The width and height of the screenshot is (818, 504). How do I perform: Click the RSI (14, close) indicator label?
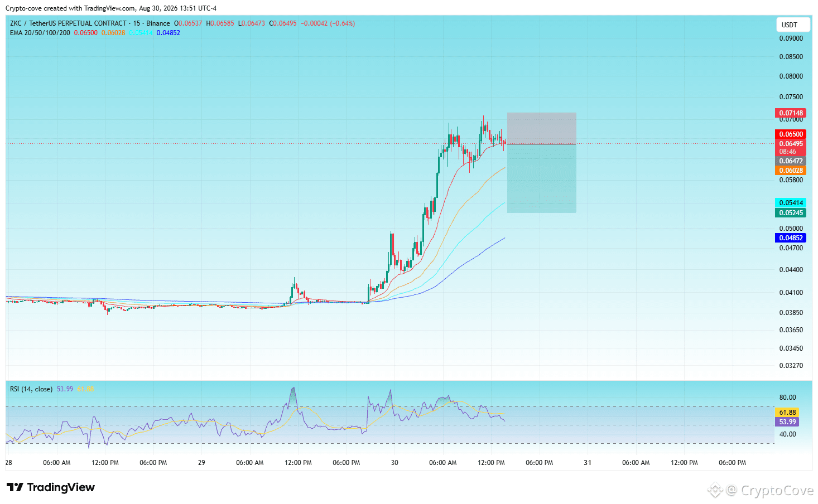31,389
